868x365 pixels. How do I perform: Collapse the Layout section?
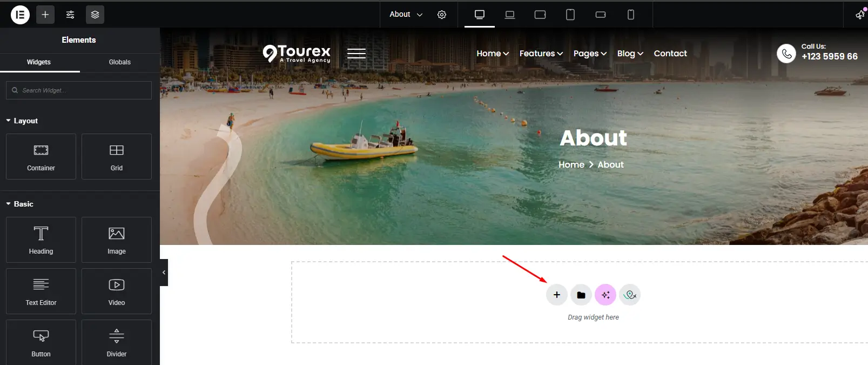pos(22,121)
